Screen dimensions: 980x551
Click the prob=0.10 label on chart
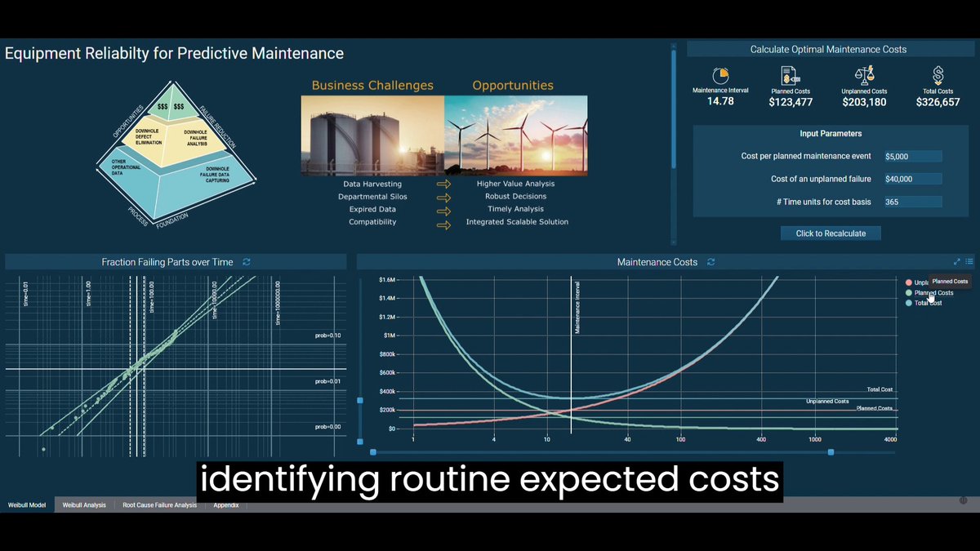(x=327, y=335)
